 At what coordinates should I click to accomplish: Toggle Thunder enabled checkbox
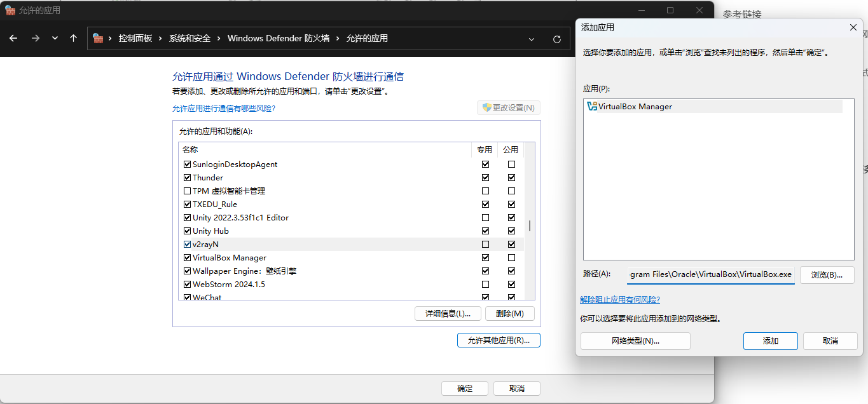pyautogui.click(x=188, y=177)
